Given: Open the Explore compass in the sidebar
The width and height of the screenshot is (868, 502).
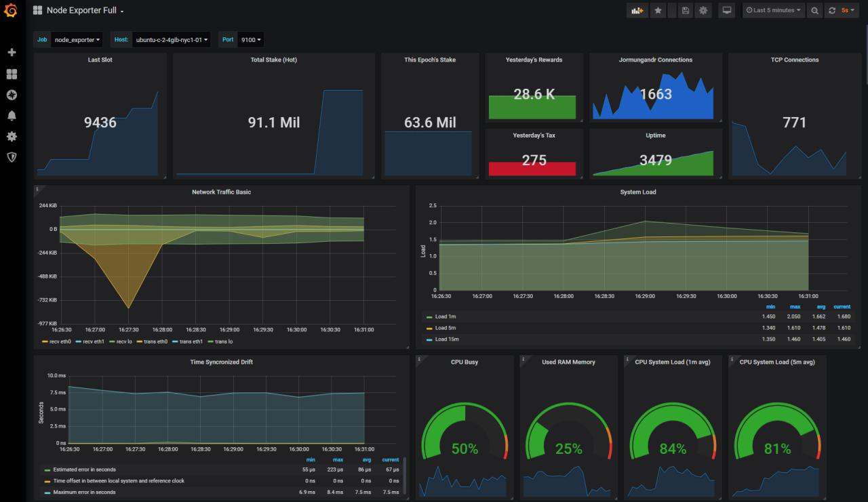Looking at the screenshot, I should tap(11, 95).
